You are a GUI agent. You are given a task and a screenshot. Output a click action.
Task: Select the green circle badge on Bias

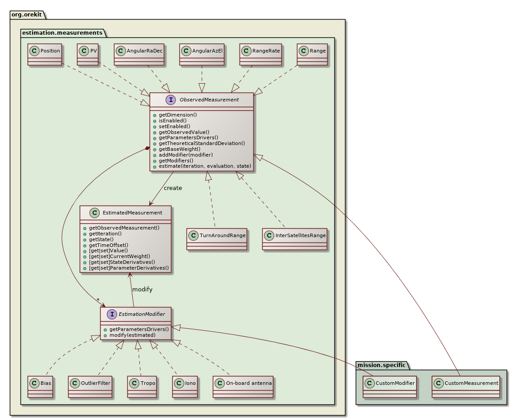coord(34,383)
